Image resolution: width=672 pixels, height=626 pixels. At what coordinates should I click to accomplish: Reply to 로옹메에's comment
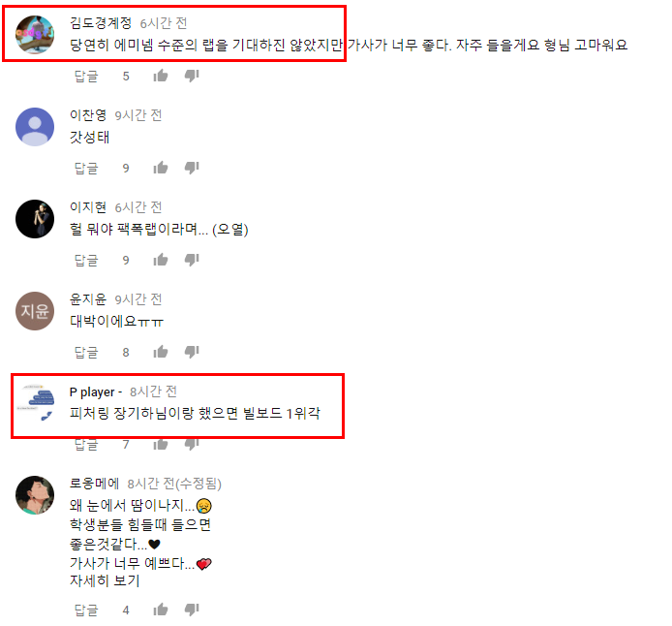(x=86, y=610)
